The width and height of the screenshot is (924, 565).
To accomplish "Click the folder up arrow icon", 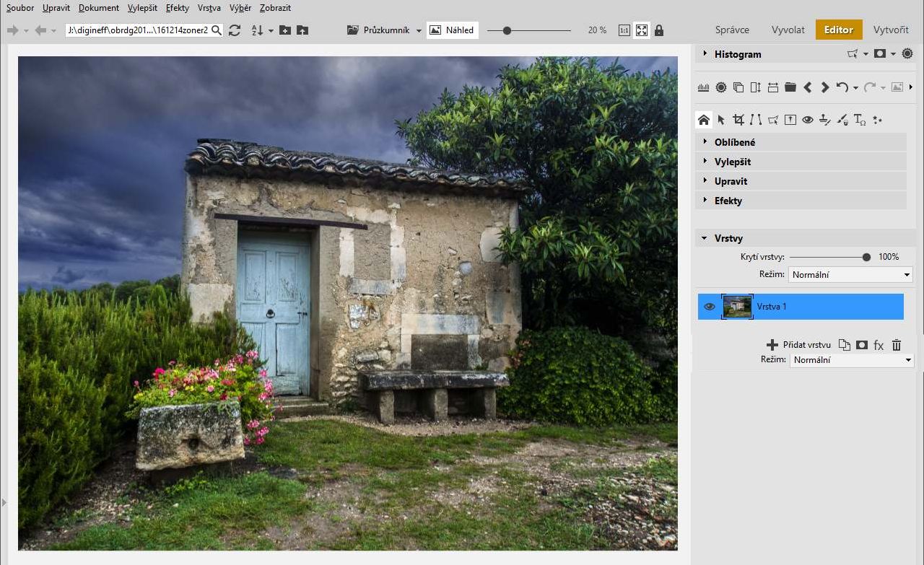I will point(302,30).
